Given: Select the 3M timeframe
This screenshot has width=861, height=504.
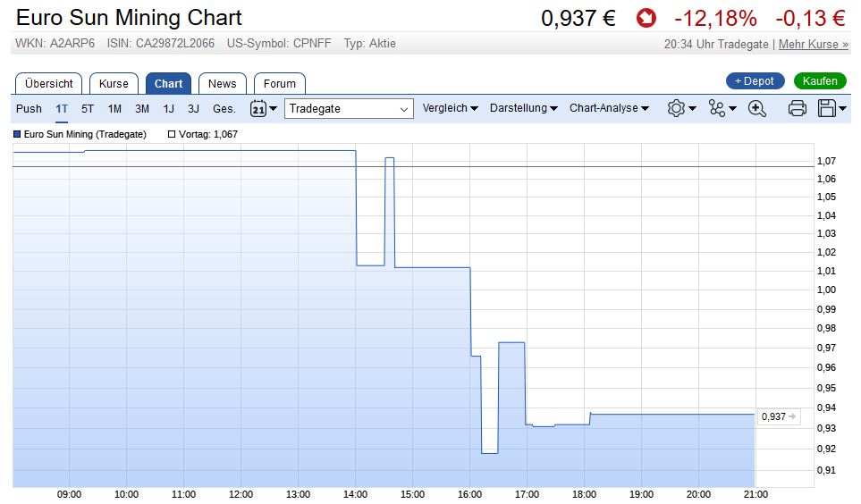Looking at the screenshot, I should point(141,109).
